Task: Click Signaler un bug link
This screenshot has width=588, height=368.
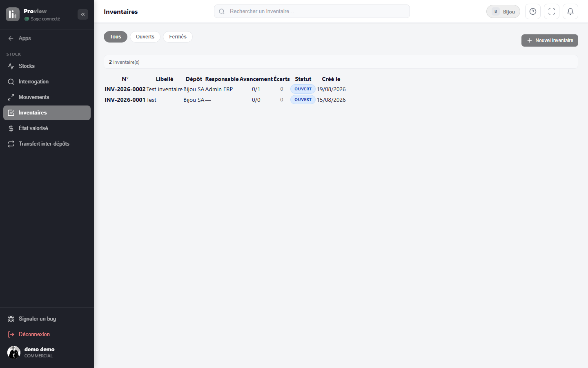Action: [47, 319]
